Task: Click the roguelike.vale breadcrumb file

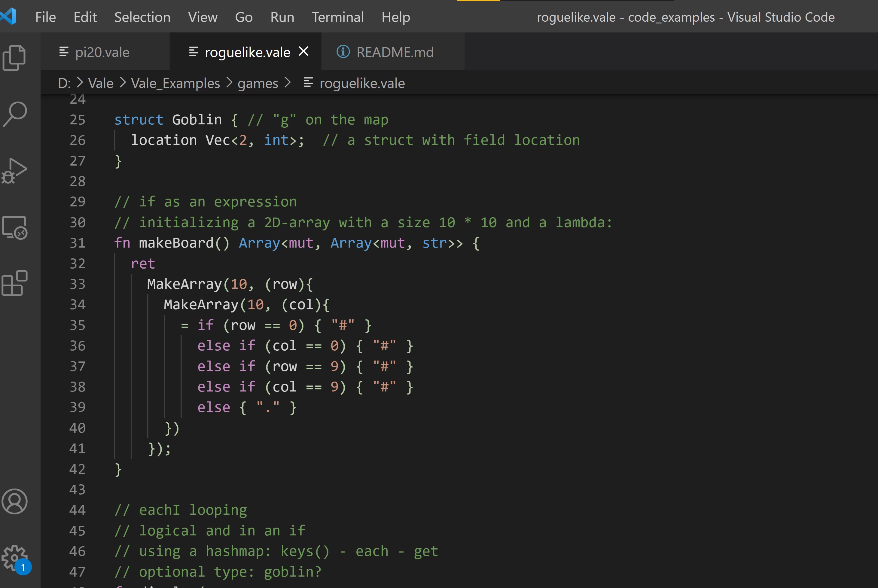Action: (x=361, y=83)
